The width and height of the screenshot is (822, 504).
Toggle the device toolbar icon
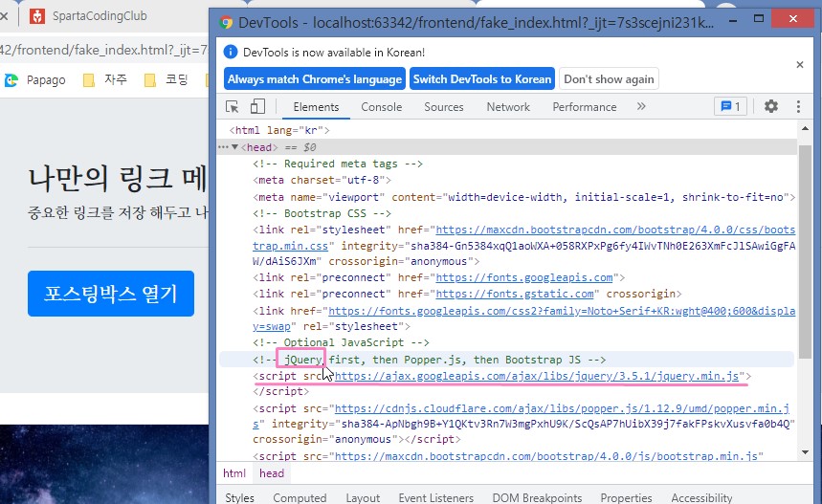pos(257,107)
